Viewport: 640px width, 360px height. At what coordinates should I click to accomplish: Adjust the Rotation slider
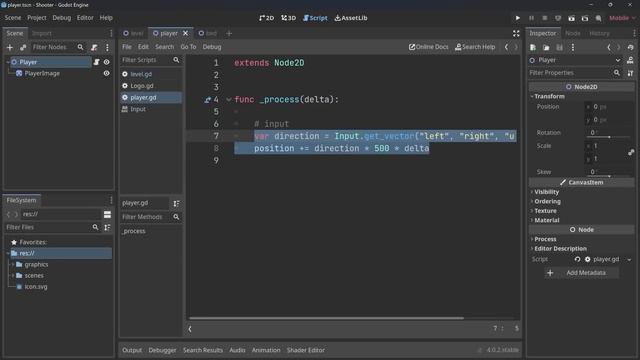(609, 137)
